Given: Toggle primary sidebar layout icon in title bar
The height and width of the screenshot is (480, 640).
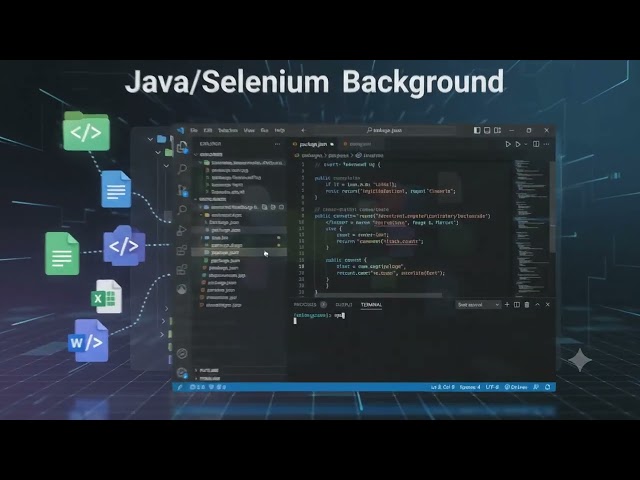Looking at the screenshot, I should (477, 130).
